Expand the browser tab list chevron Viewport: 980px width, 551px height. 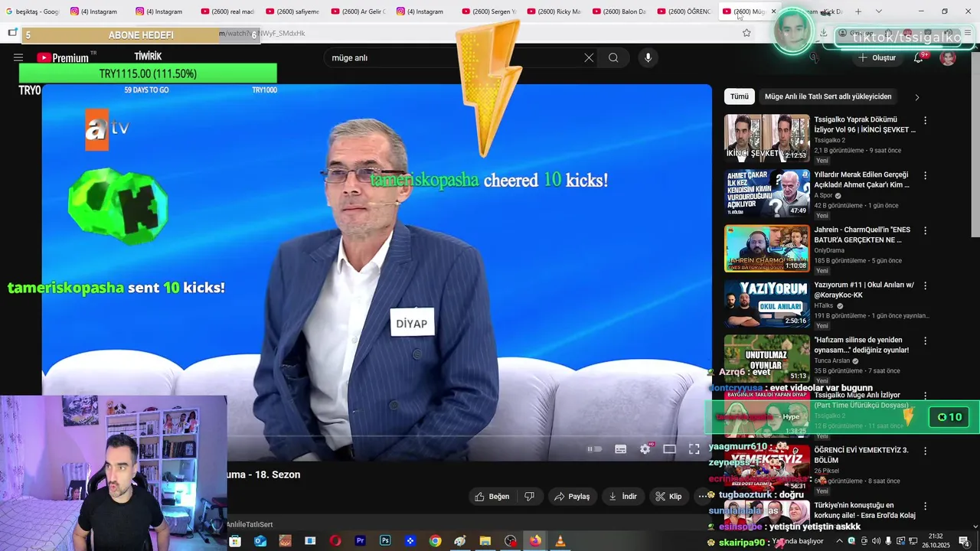click(x=878, y=11)
